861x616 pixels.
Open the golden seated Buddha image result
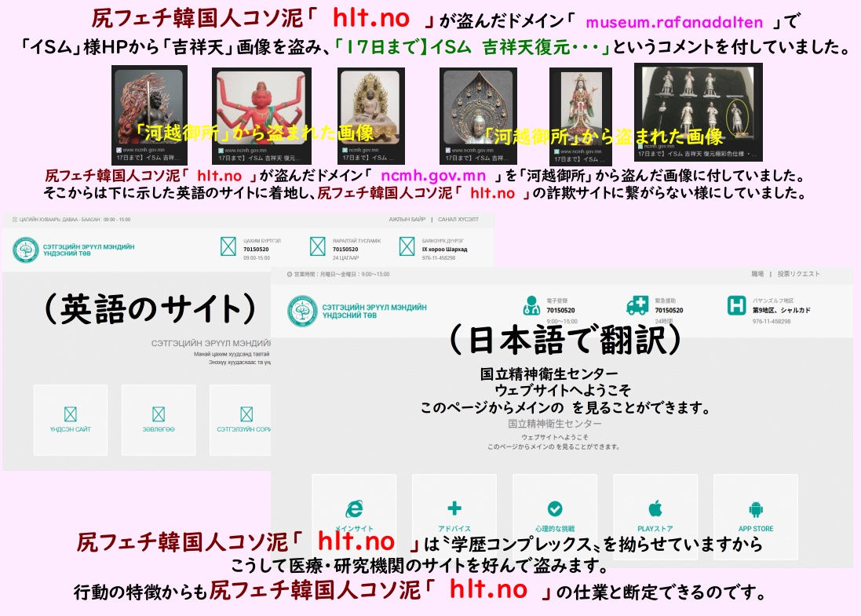(371, 116)
